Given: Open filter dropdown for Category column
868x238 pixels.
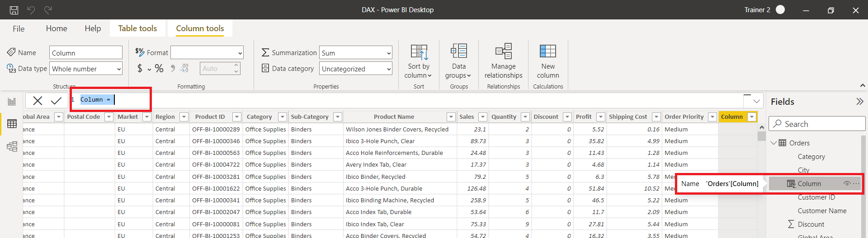Looking at the screenshot, I should (x=283, y=117).
